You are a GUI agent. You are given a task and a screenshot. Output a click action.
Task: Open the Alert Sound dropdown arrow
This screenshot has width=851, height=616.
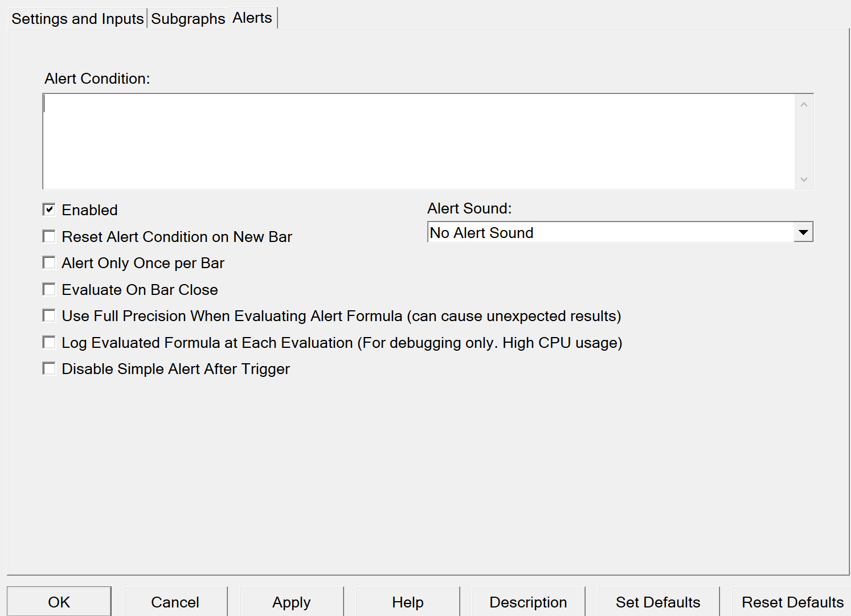pyautogui.click(x=803, y=232)
